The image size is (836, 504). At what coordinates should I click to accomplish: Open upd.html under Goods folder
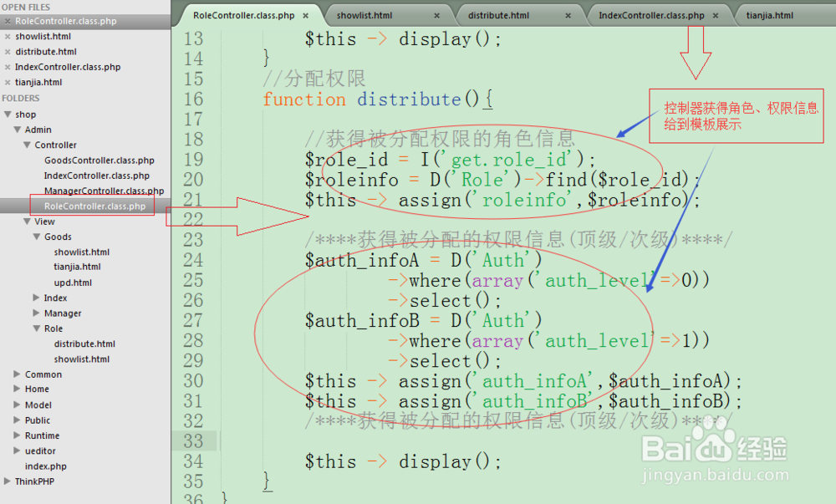(73, 283)
